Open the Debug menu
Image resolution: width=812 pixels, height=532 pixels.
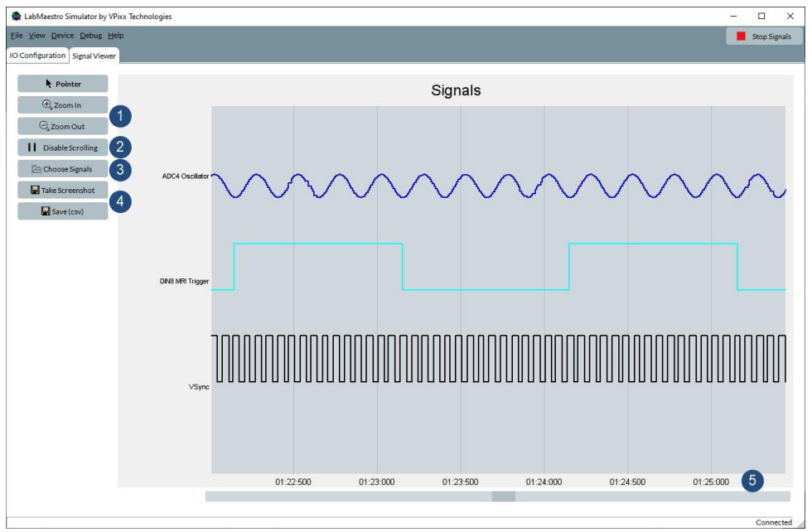coord(91,36)
